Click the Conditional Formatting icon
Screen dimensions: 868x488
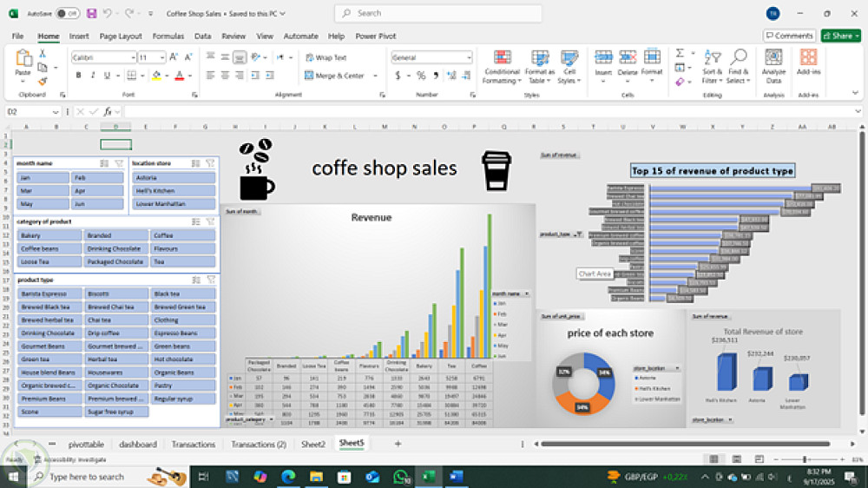(x=502, y=59)
